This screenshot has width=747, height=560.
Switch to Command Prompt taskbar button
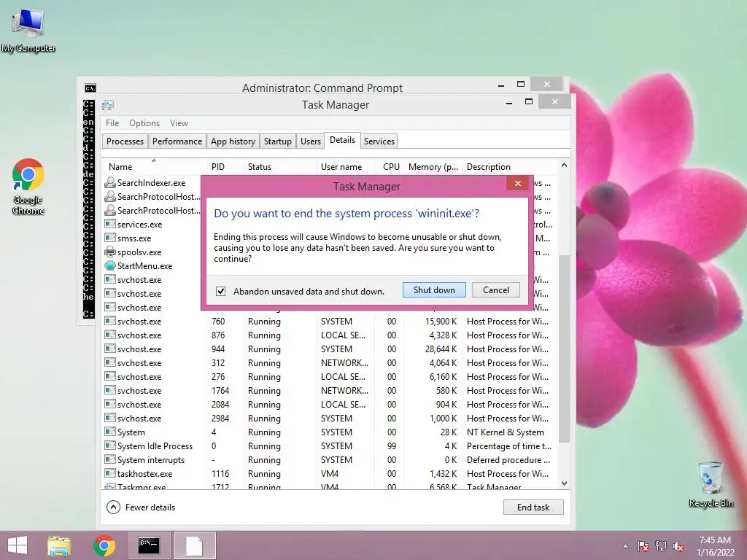149,545
